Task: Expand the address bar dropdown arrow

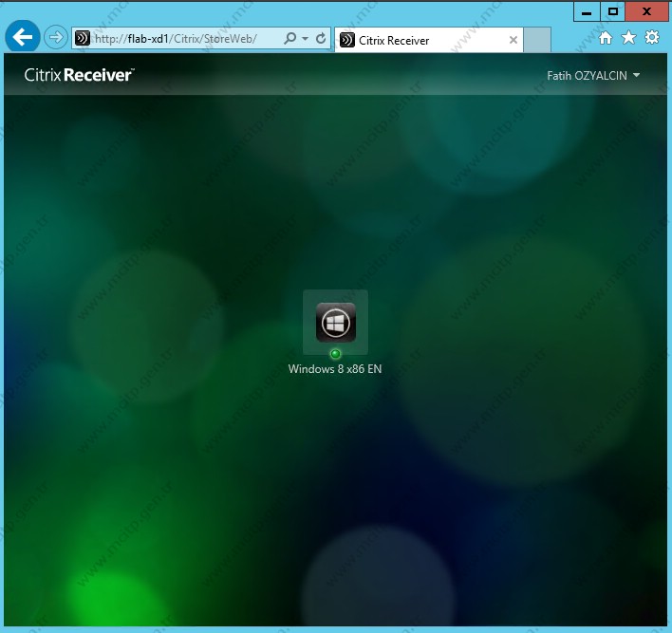Action: (x=305, y=39)
